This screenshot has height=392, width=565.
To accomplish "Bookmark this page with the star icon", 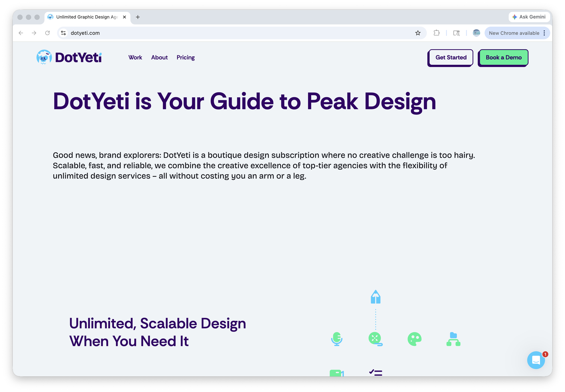I will click(x=418, y=33).
